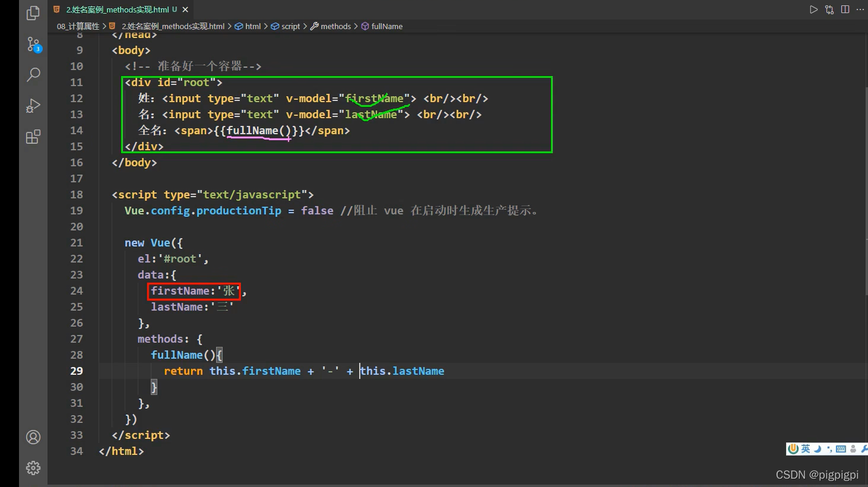Click the <body> opening tag text

point(131,50)
